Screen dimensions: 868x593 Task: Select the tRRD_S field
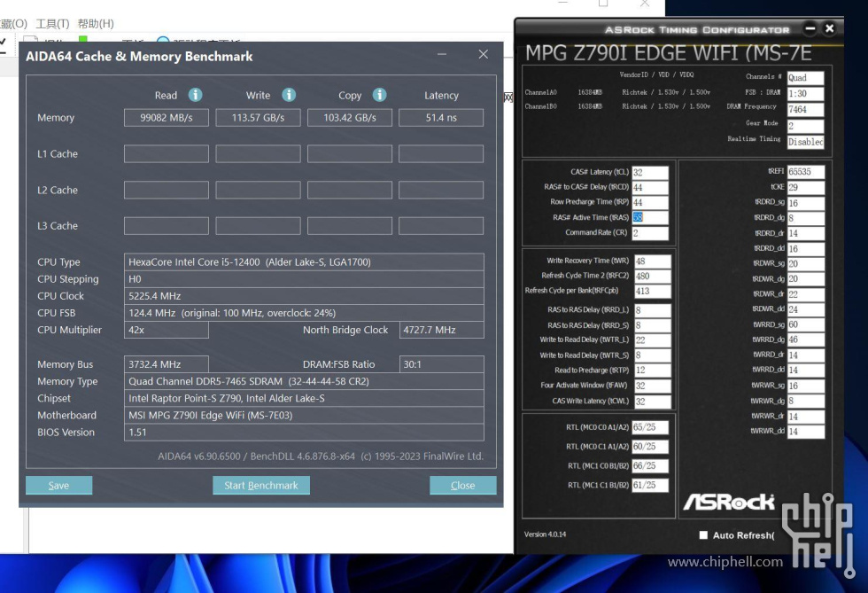click(x=653, y=325)
